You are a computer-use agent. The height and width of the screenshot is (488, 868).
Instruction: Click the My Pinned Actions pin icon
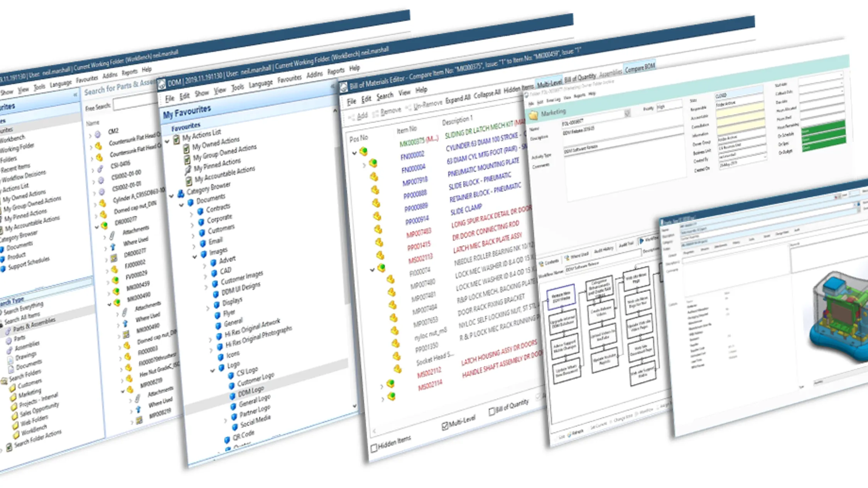[187, 170]
